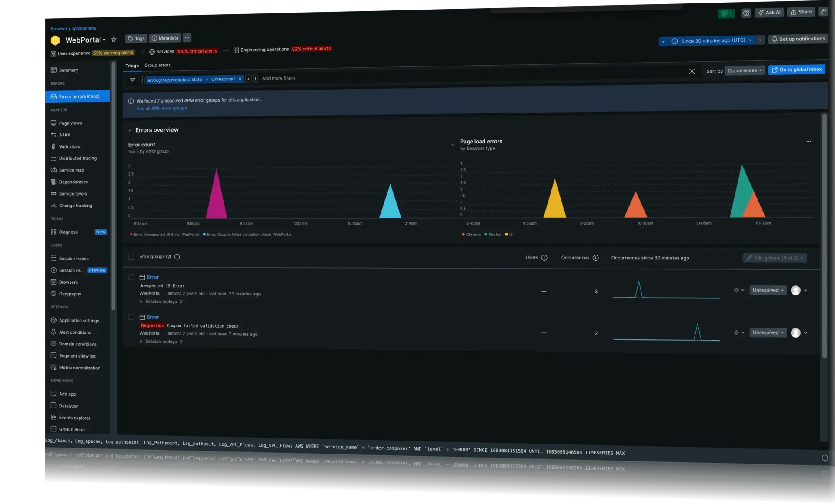Remove the Unresolved filter chip
The height and width of the screenshot is (504, 835).
(x=240, y=79)
